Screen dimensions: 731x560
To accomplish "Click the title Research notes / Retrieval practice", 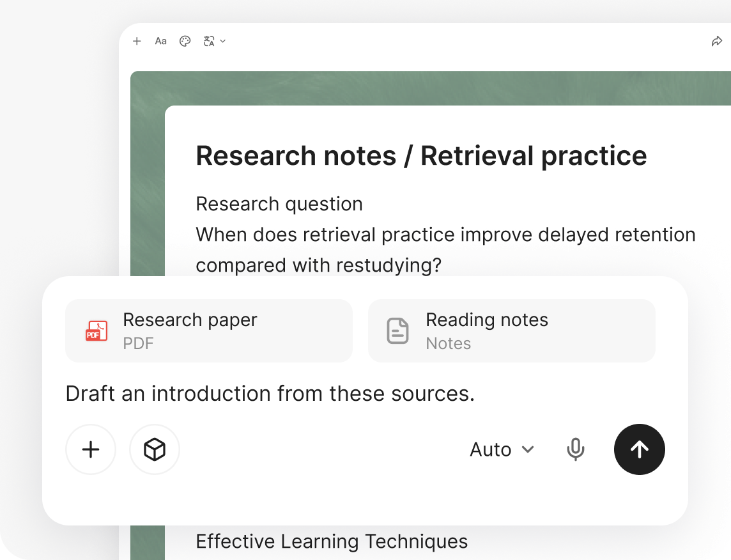I will click(421, 156).
